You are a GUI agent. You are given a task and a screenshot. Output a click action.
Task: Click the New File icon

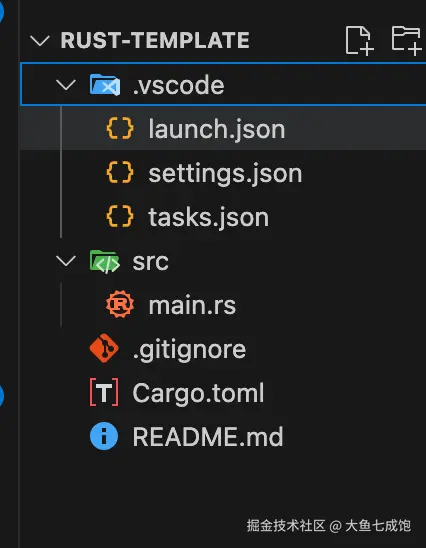[359, 40]
